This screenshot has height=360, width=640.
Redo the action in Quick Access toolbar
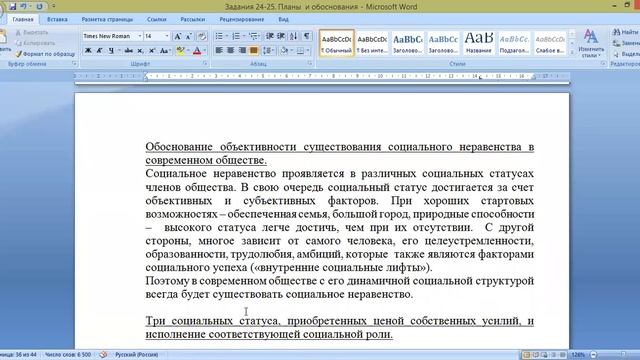point(40,7)
